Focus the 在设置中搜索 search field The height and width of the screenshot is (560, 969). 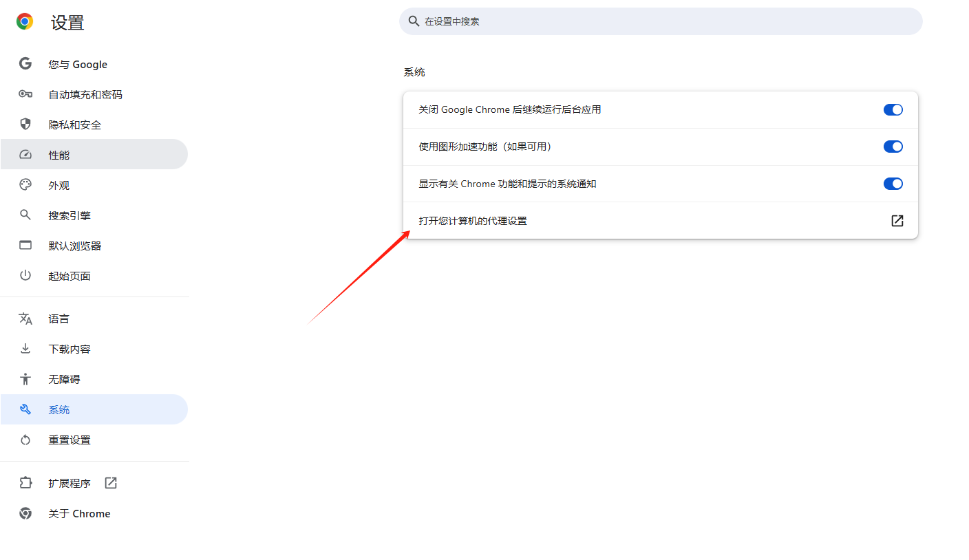point(661,21)
